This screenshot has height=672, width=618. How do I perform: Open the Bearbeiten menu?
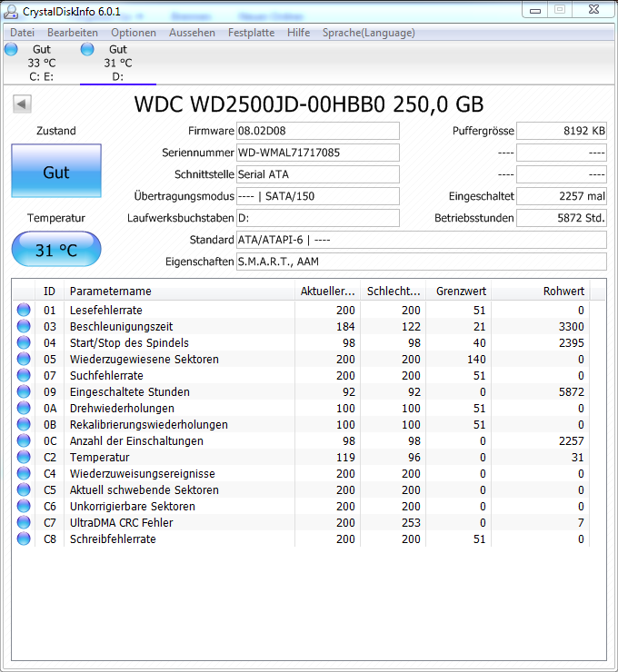point(73,33)
